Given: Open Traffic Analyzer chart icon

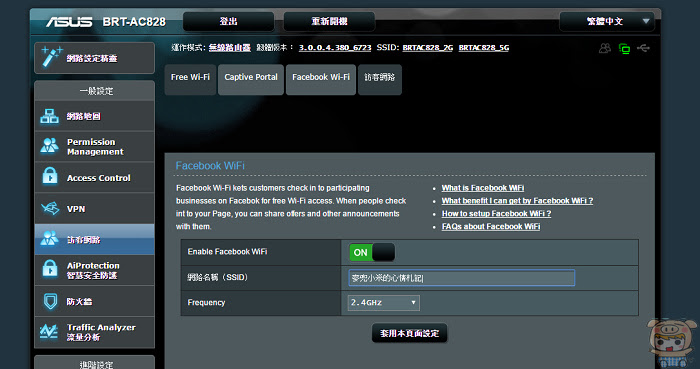Looking at the screenshot, I should (49, 332).
